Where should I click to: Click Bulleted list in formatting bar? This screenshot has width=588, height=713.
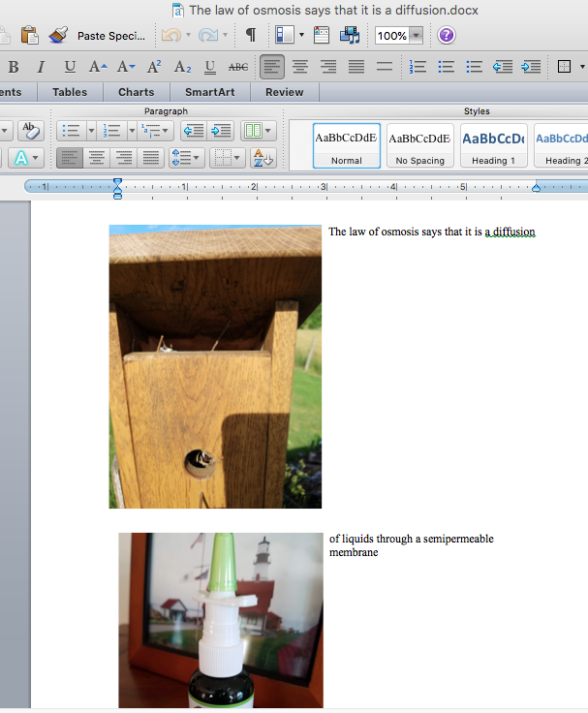(446, 67)
